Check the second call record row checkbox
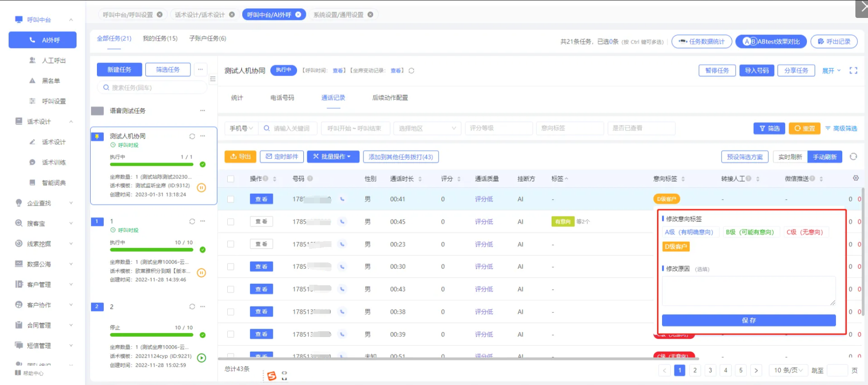The height and width of the screenshot is (385, 868). pos(231,222)
